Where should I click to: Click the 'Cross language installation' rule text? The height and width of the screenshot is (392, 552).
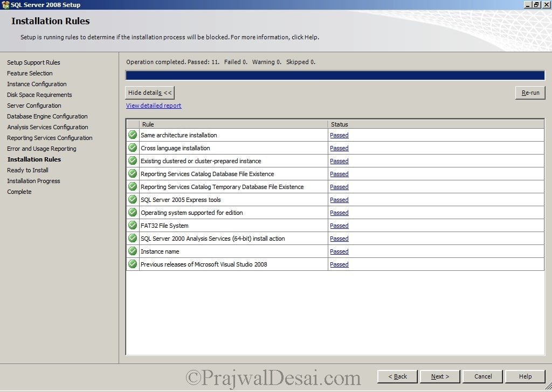click(x=175, y=148)
